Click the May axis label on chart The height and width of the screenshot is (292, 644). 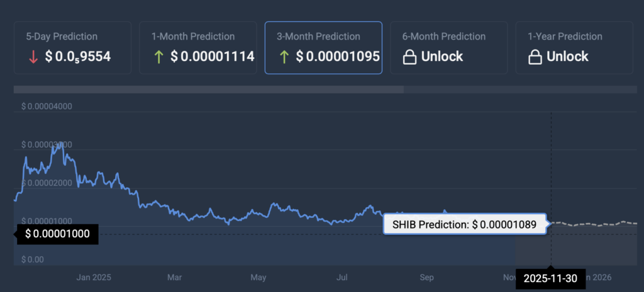[x=258, y=277]
